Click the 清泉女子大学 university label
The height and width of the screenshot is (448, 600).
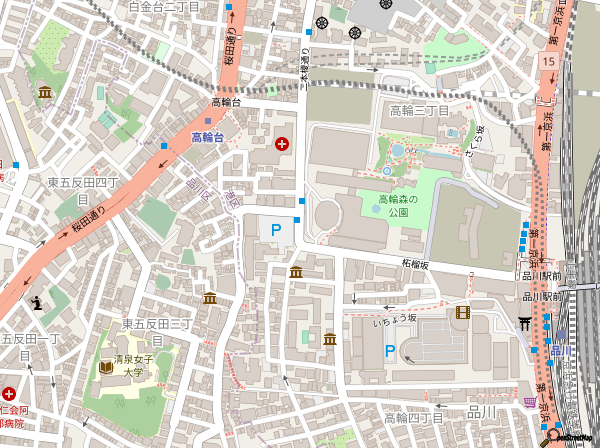[x=128, y=366]
